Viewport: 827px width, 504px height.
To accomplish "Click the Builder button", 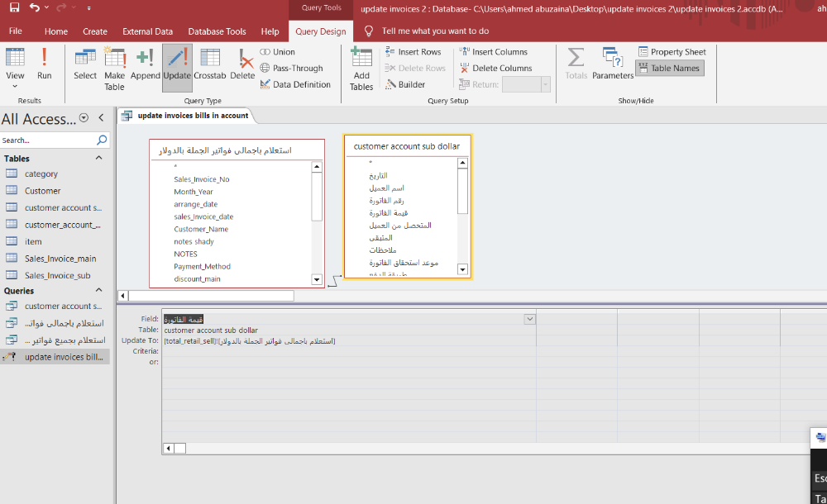I will click(405, 84).
